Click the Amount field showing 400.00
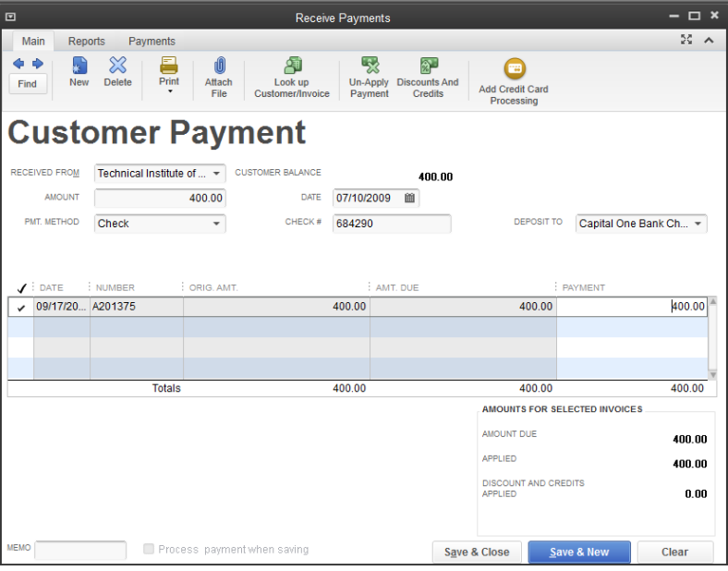 [160, 199]
